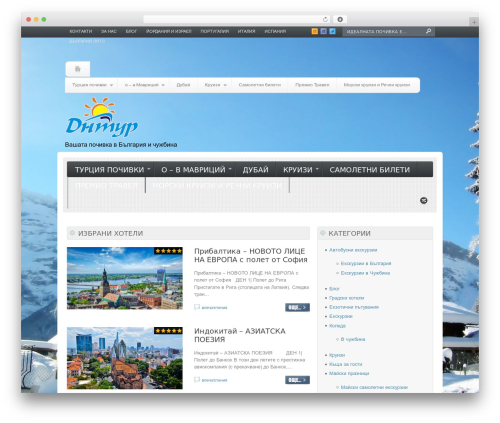This screenshot has width=500, height=423.
Task: Open Екскурзии в България subcategory
Action: tap(366, 263)
